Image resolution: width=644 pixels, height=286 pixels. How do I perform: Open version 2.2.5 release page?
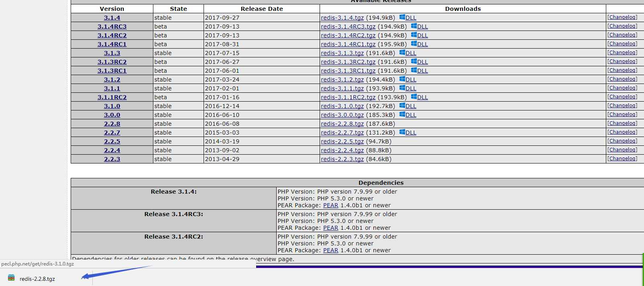pos(112,141)
